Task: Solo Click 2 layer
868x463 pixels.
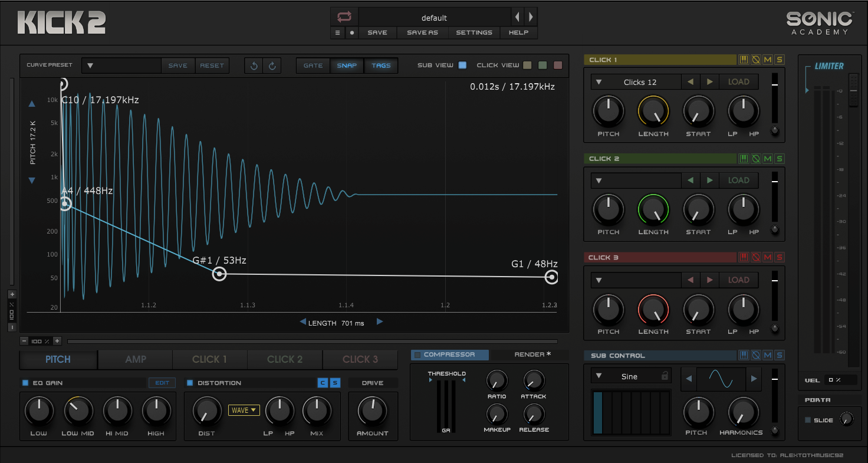Action: [780, 159]
